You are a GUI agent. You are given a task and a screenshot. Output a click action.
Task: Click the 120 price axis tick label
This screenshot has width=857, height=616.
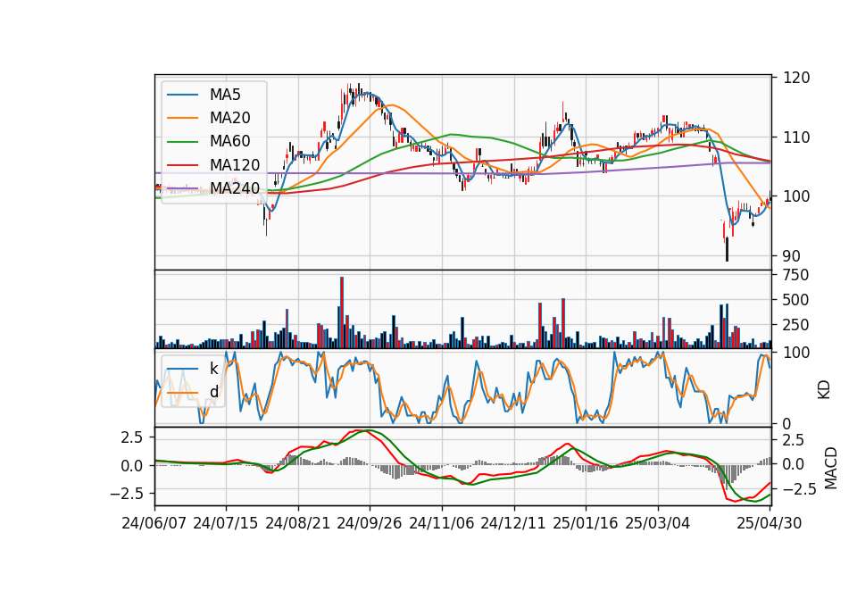click(x=796, y=78)
